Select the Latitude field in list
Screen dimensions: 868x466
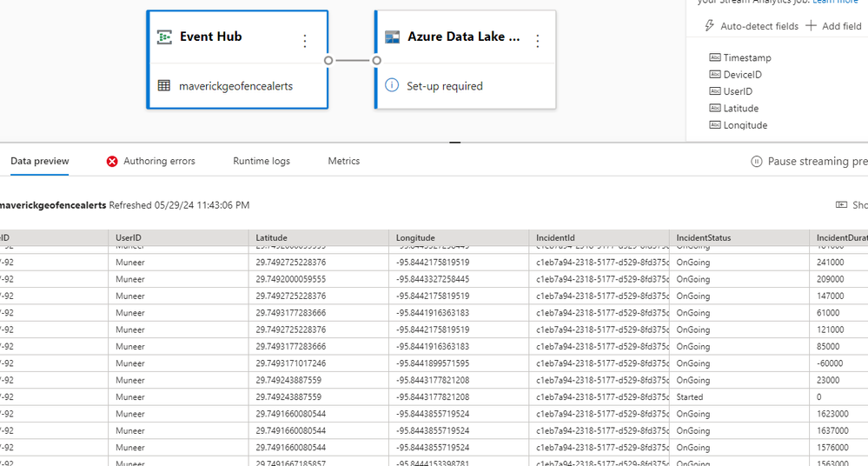[740, 109]
